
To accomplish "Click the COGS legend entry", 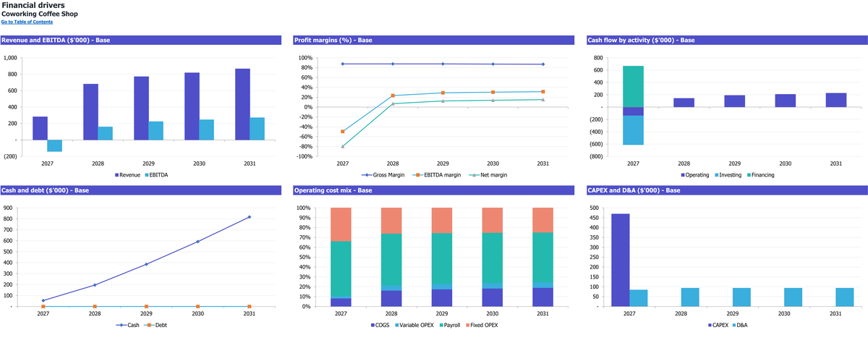I will point(382,325).
